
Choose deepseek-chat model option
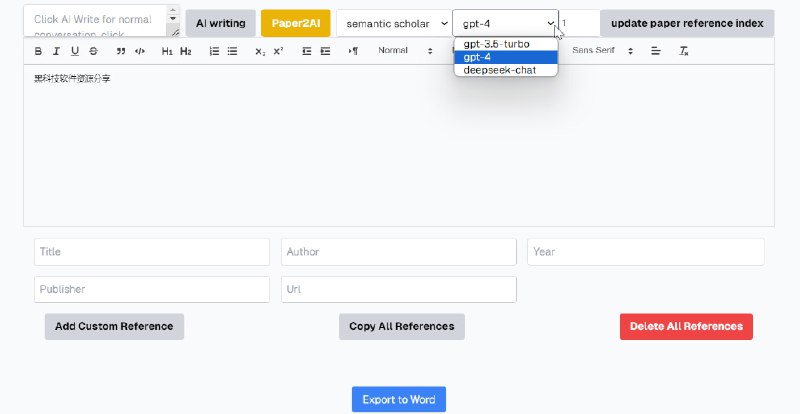(x=499, y=70)
